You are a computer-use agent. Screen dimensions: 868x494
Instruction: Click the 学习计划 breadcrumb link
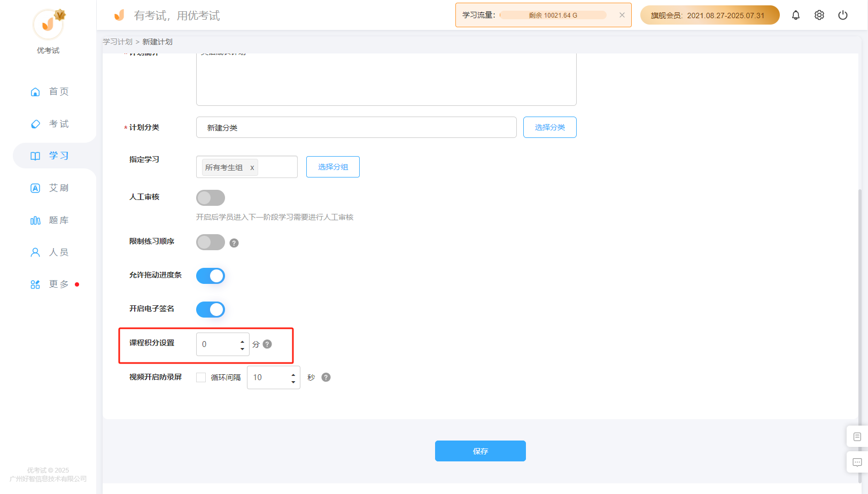click(118, 42)
